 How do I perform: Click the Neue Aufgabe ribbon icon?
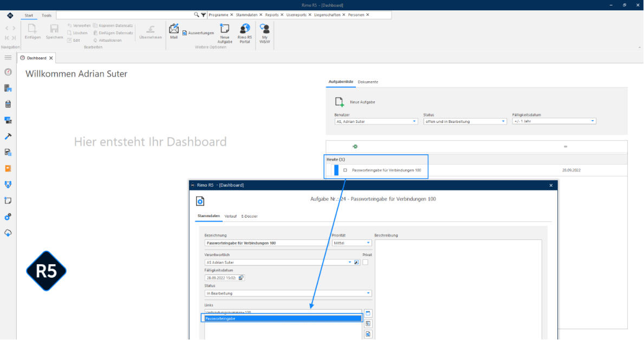pyautogui.click(x=225, y=33)
